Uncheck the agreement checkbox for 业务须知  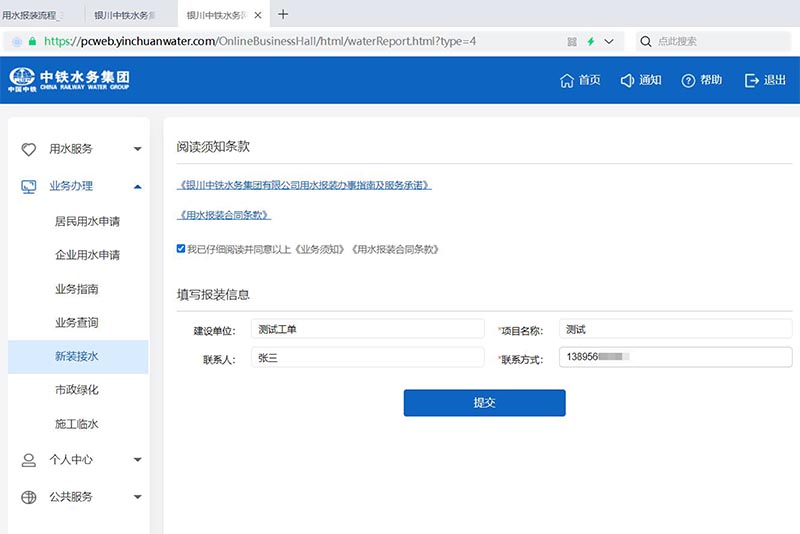click(x=180, y=249)
